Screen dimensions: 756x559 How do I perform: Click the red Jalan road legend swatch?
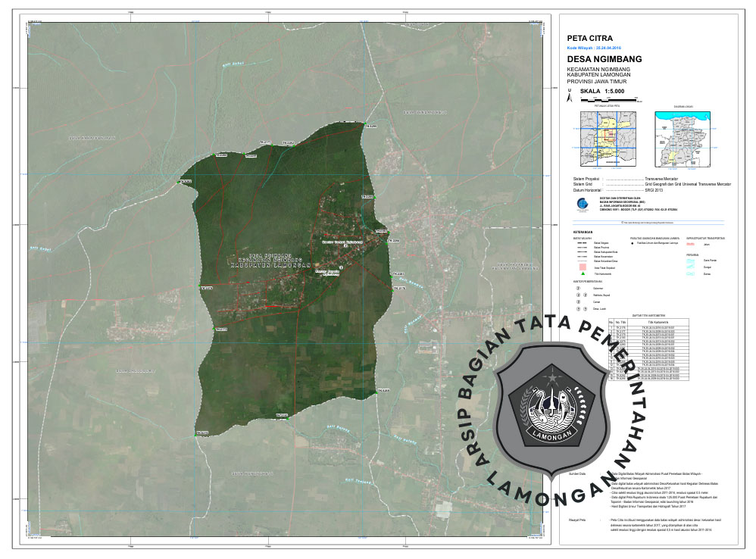[x=690, y=244]
